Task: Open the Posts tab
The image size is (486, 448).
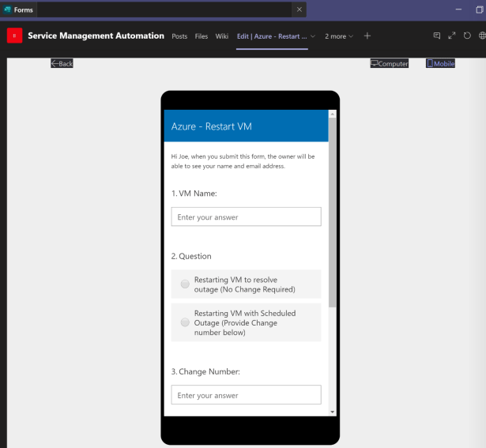Action: click(179, 36)
